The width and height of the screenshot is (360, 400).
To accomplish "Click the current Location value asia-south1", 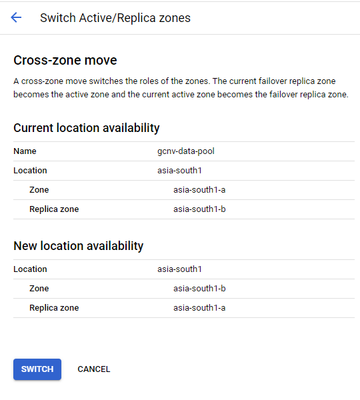I will (179, 170).
